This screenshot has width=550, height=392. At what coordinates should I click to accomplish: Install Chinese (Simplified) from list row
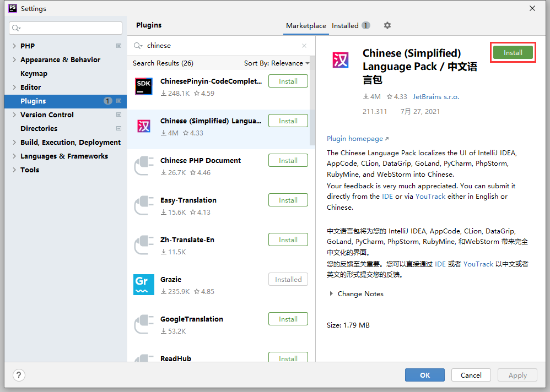click(288, 121)
